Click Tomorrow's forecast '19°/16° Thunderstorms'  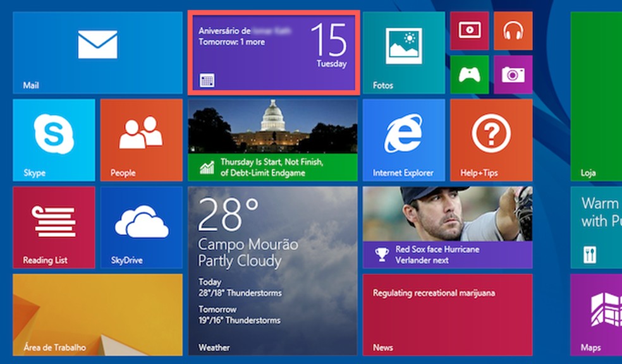coord(239,320)
